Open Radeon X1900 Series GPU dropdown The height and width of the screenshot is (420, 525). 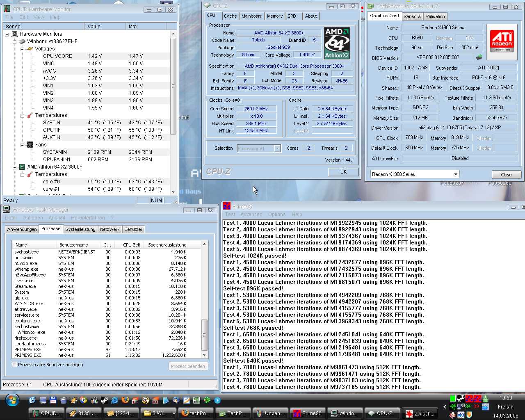[x=456, y=174]
